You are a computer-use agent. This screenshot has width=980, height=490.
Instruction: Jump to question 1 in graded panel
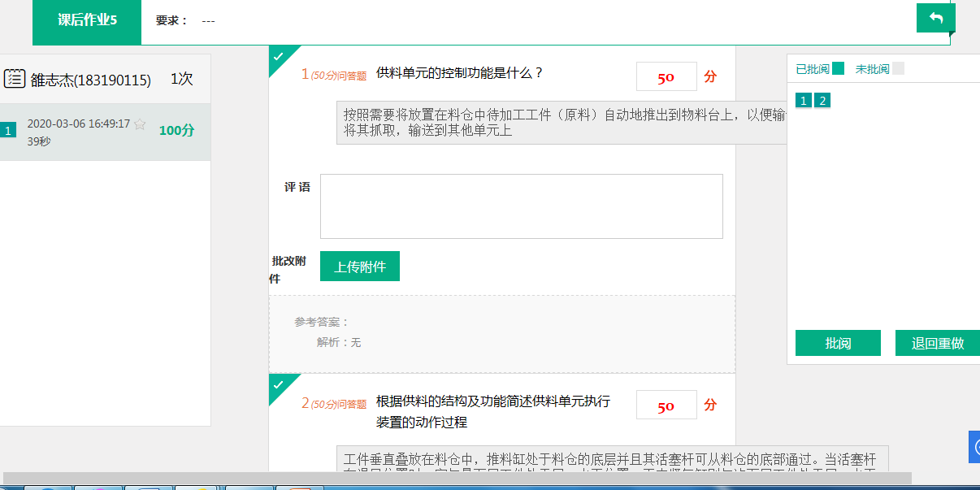804,101
